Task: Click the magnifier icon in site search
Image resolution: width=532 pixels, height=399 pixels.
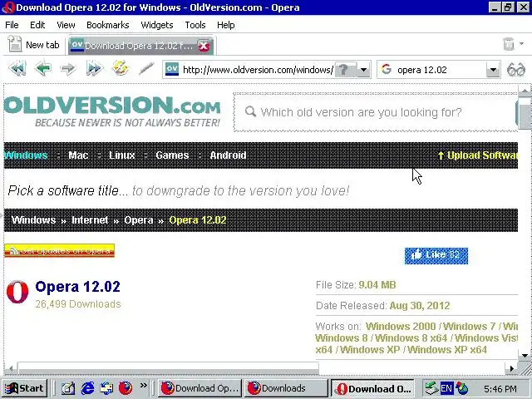Action: 250,111
